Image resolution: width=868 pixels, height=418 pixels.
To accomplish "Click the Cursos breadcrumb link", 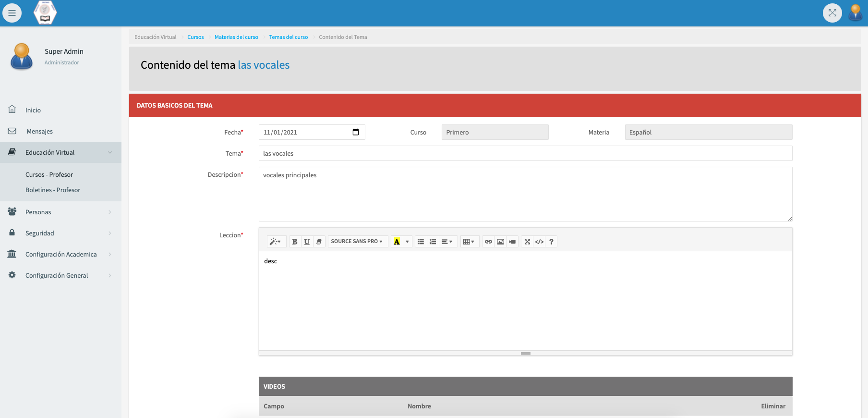I will (195, 37).
